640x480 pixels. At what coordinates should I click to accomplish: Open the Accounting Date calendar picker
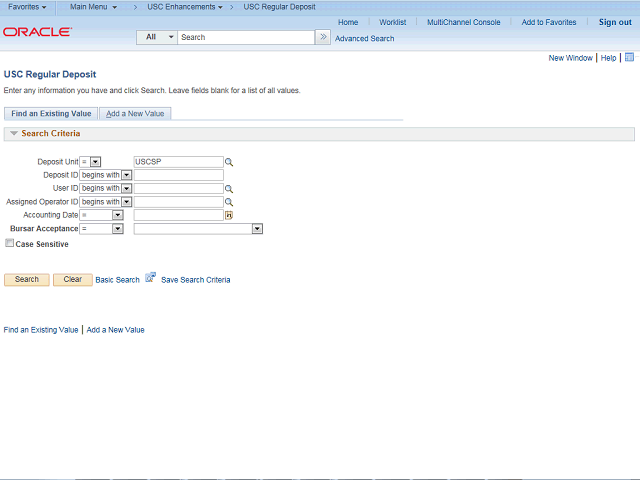[229, 215]
